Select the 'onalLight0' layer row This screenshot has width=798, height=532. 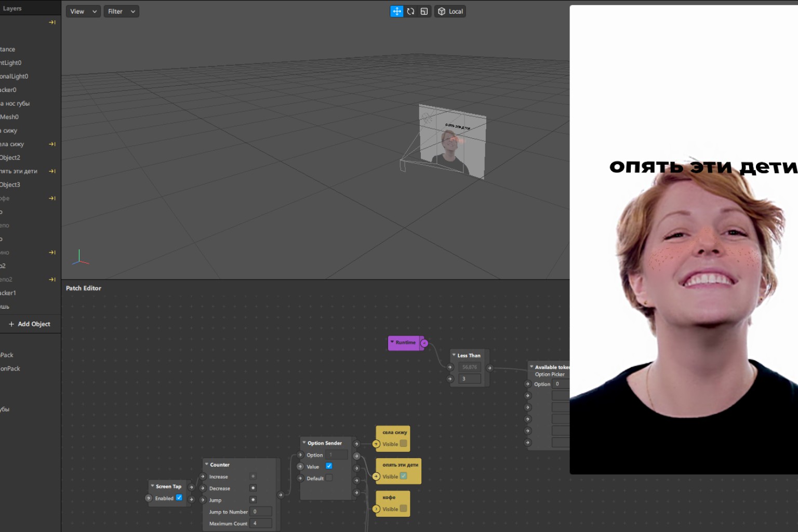pos(30,76)
